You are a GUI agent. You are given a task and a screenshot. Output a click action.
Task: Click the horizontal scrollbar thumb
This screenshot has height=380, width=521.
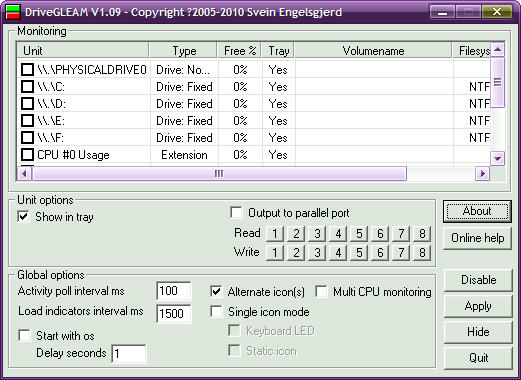pos(219,173)
